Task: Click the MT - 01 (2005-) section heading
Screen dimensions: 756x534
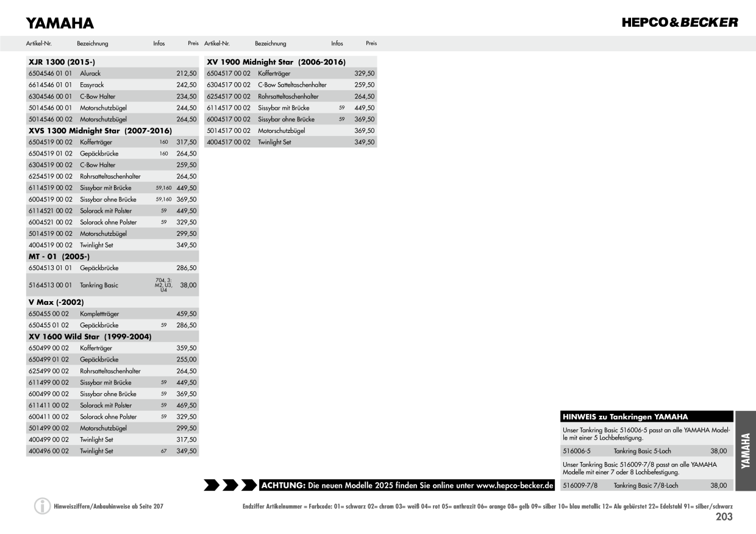Action: click(x=59, y=257)
